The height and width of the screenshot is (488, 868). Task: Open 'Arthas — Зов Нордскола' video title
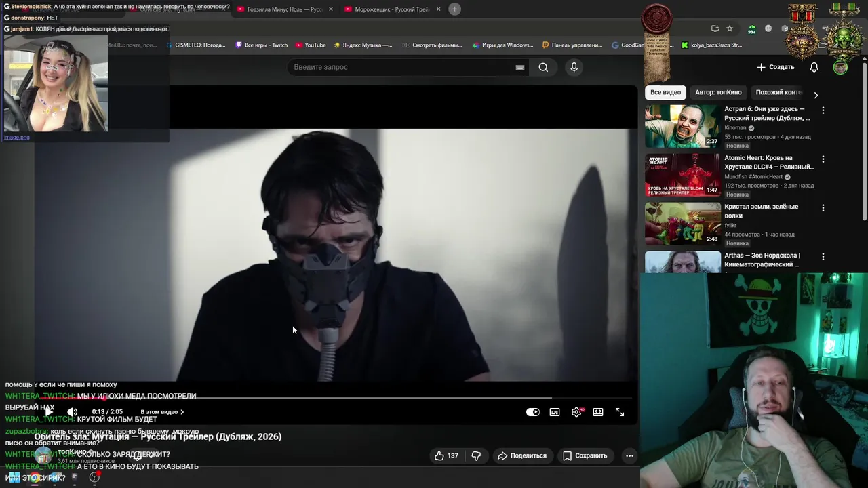click(x=762, y=260)
